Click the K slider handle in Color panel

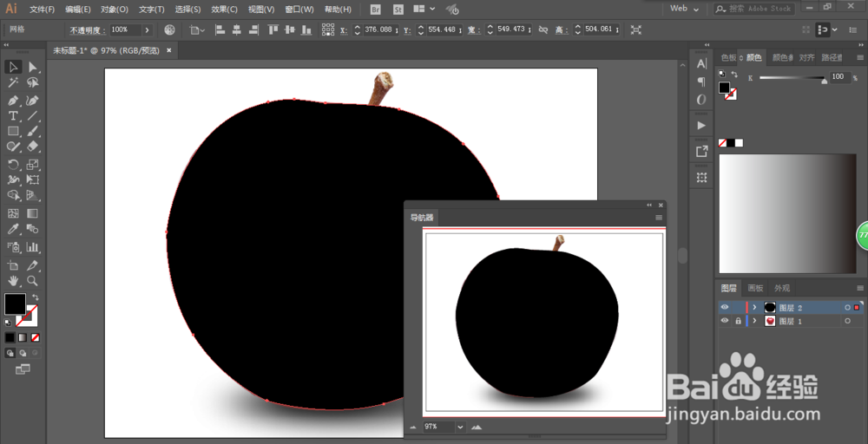click(825, 82)
